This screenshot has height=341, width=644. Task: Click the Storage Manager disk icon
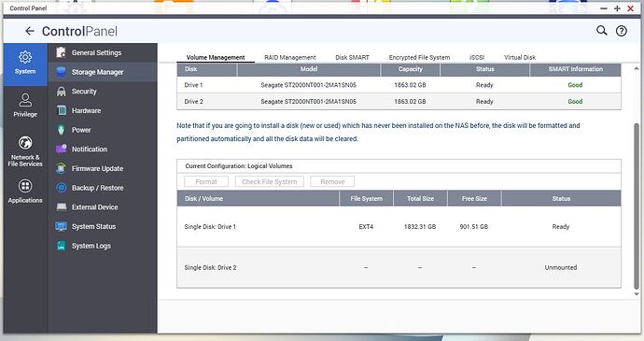pyautogui.click(x=62, y=72)
